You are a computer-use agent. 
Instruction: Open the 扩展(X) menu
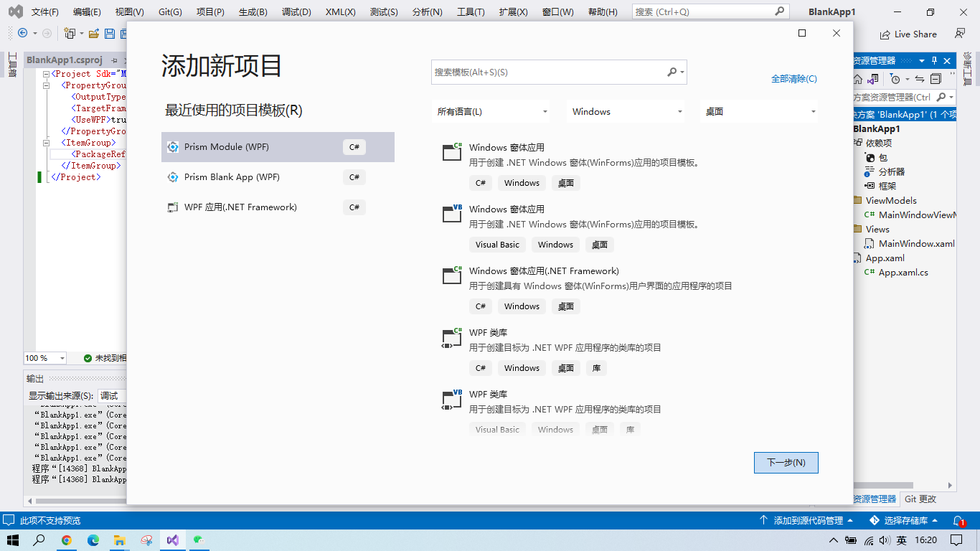pyautogui.click(x=513, y=11)
